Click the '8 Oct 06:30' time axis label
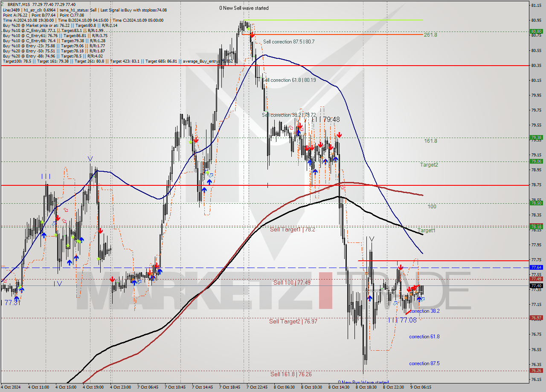546x392 pixels. [285, 387]
